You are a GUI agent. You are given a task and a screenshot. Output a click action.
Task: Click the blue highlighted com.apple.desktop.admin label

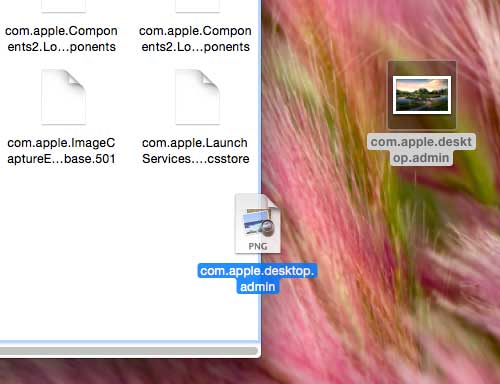[257, 279]
